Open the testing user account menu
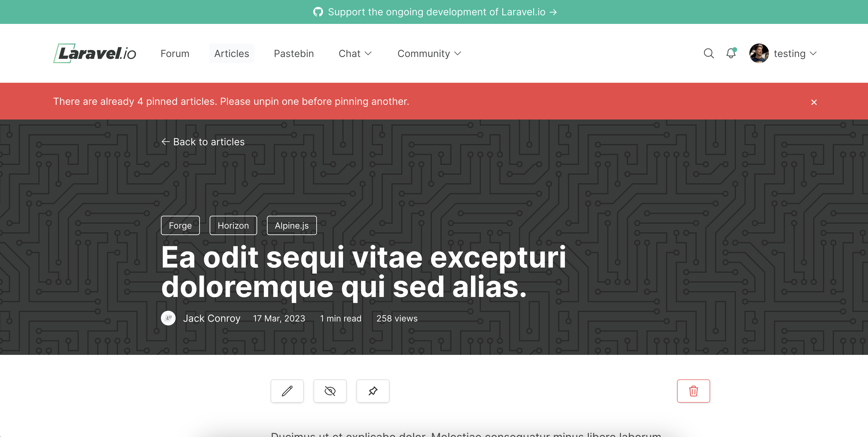 tap(783, 53)
